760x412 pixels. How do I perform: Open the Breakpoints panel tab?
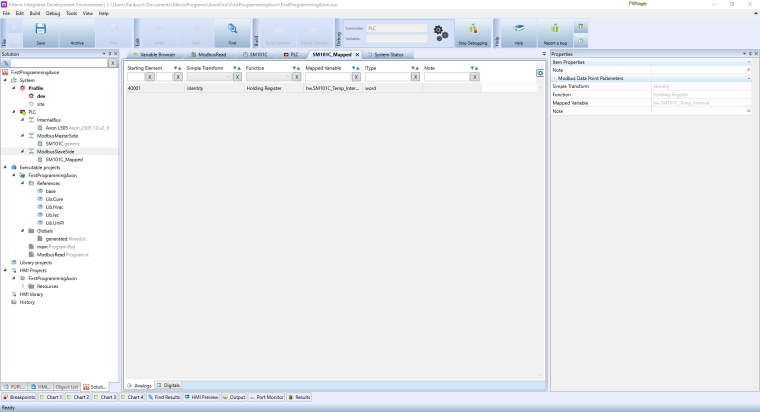(x=19, y=397)
